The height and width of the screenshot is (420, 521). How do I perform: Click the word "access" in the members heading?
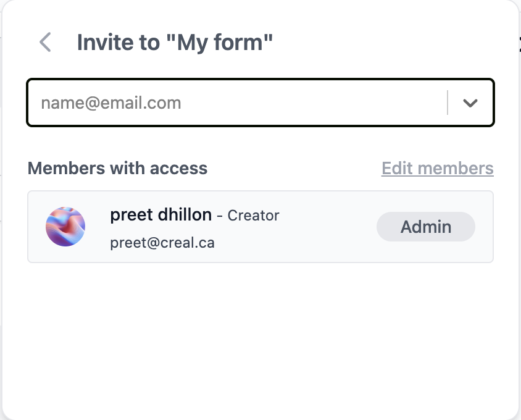click(x=180, y=168)
